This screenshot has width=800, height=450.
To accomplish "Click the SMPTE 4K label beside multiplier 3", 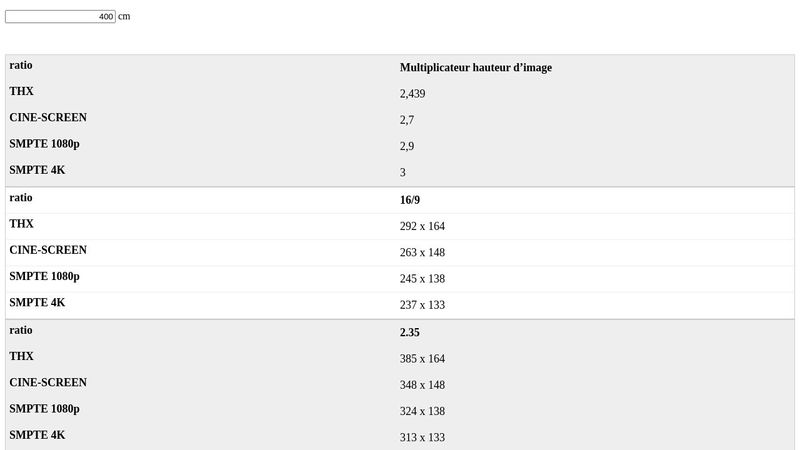I will tap(37, 170).
